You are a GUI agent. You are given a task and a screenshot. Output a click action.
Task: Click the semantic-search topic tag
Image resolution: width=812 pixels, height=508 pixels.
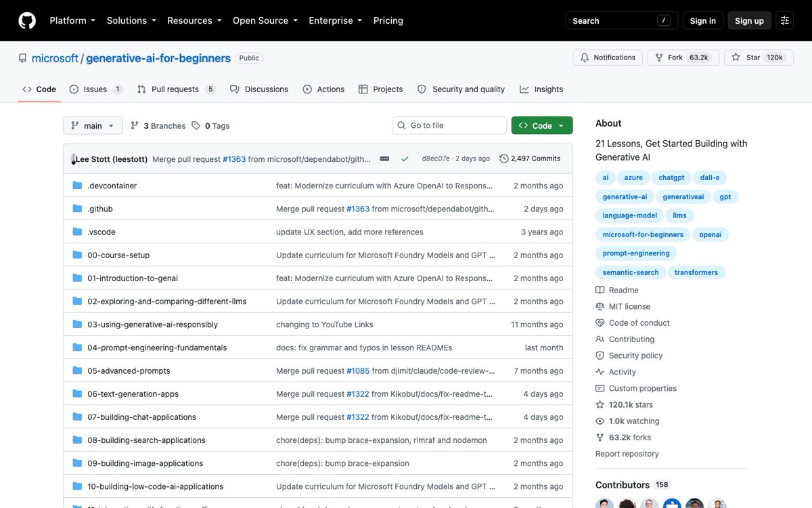[x=631, y=272]
